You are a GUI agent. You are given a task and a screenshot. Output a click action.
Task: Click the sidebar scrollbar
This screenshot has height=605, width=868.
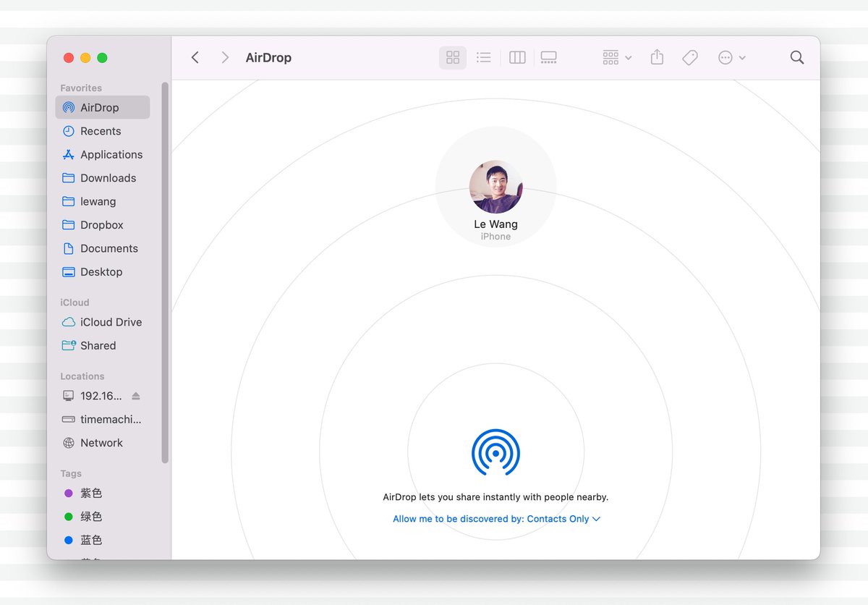pyautogui.click(x=165, y=272)
